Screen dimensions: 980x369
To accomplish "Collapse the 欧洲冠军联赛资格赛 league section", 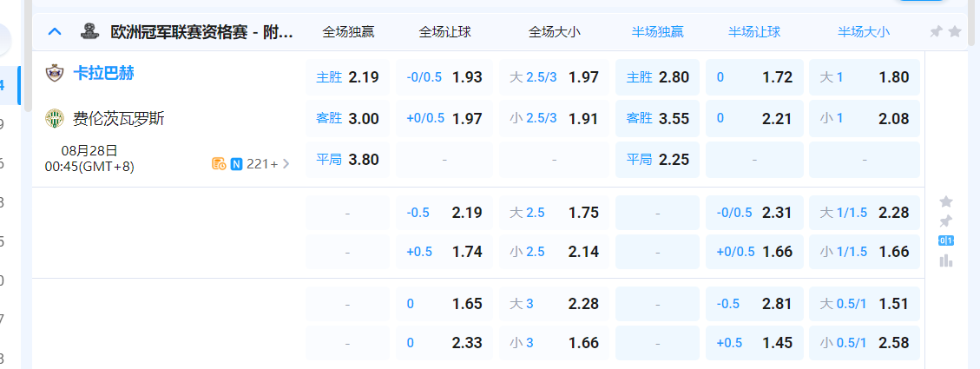I will (55, 32).
